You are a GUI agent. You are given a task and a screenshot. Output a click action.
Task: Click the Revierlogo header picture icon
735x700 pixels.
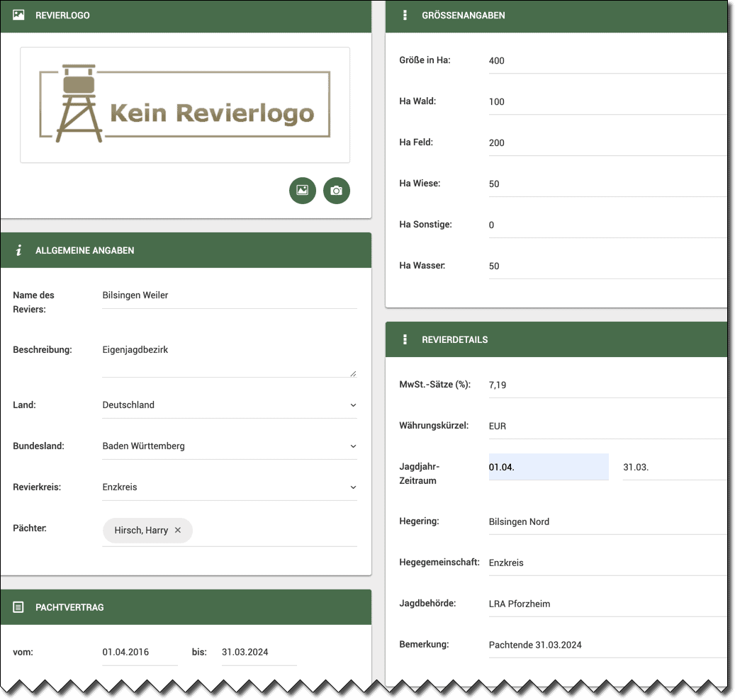[19, 15]
